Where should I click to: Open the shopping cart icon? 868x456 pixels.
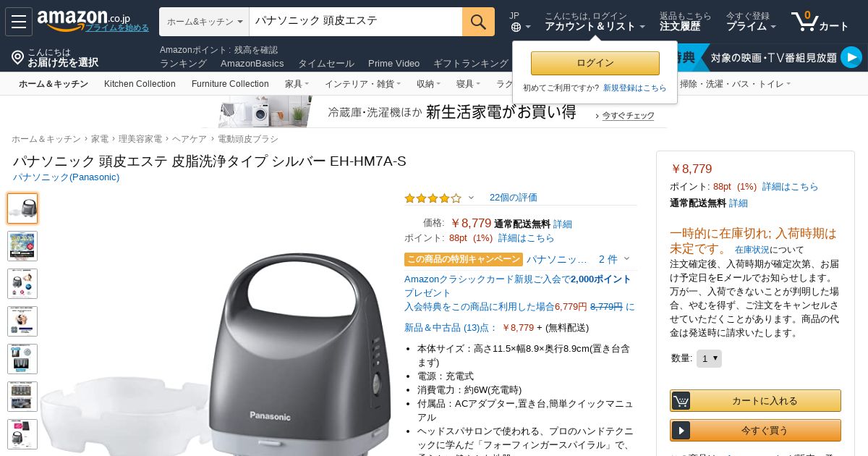pos(804,21)
